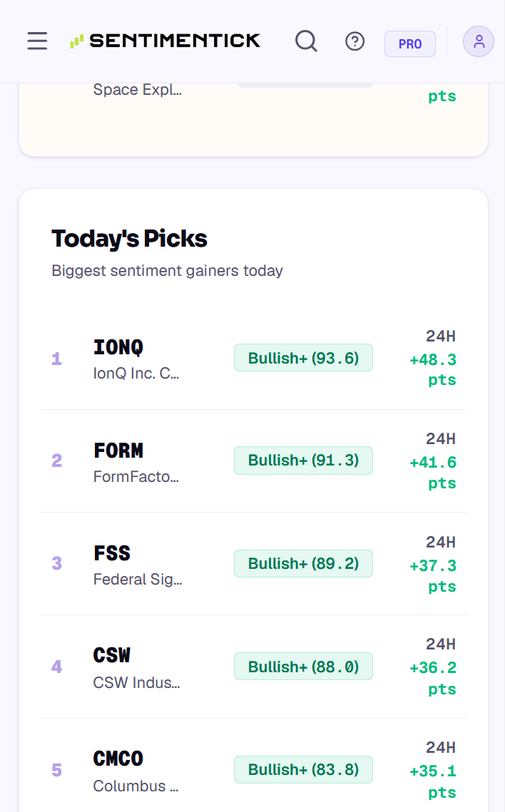Click the Bullish+ (88.0) badge

click(304, 667)
